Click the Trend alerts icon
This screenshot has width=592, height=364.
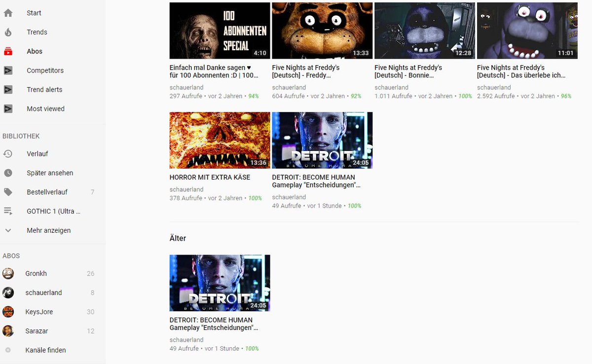[8, 90]
